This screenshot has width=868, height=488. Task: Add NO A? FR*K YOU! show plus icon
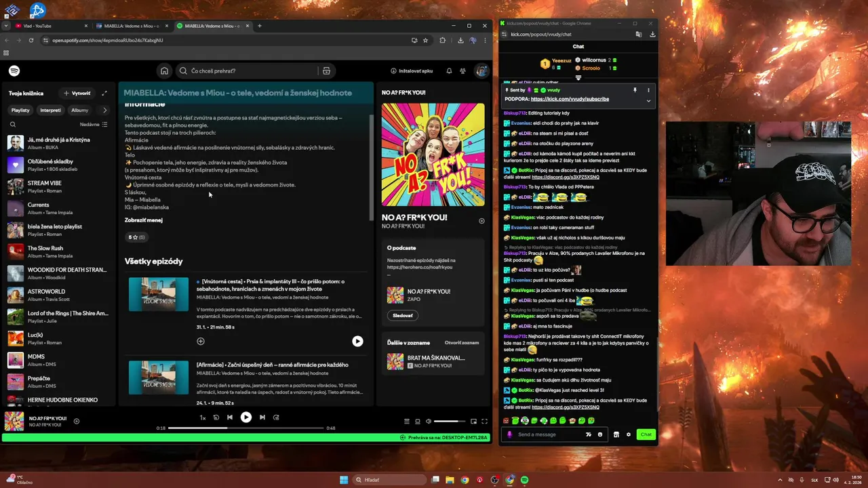point(481,221)
